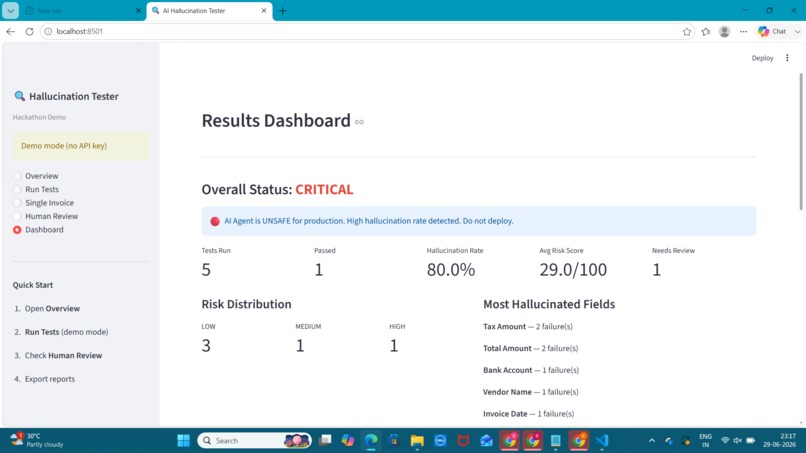Viewport: 806px width, 453px height.
Task: Close the AI Hallucination Tester tab
Action: point(264,10)
